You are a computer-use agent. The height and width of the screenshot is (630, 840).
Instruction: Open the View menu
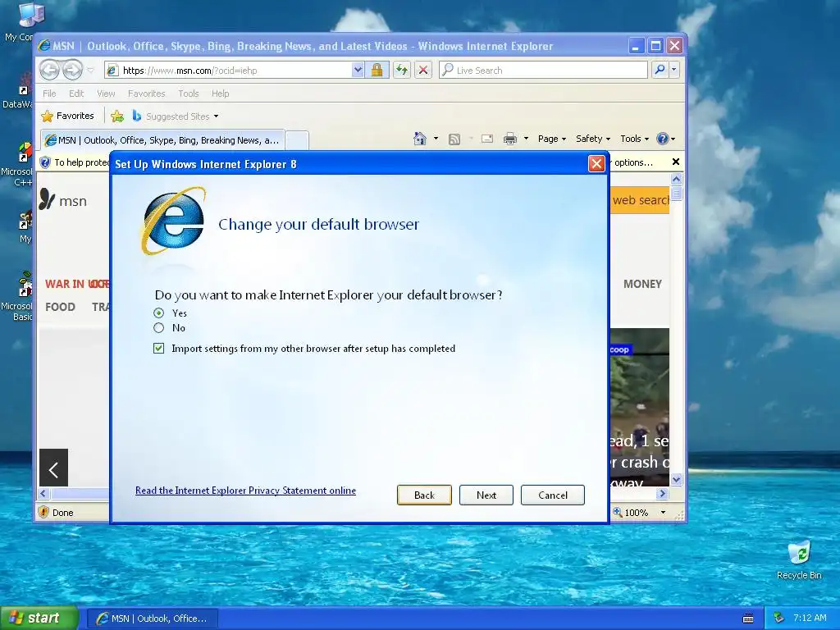(106, 94)
